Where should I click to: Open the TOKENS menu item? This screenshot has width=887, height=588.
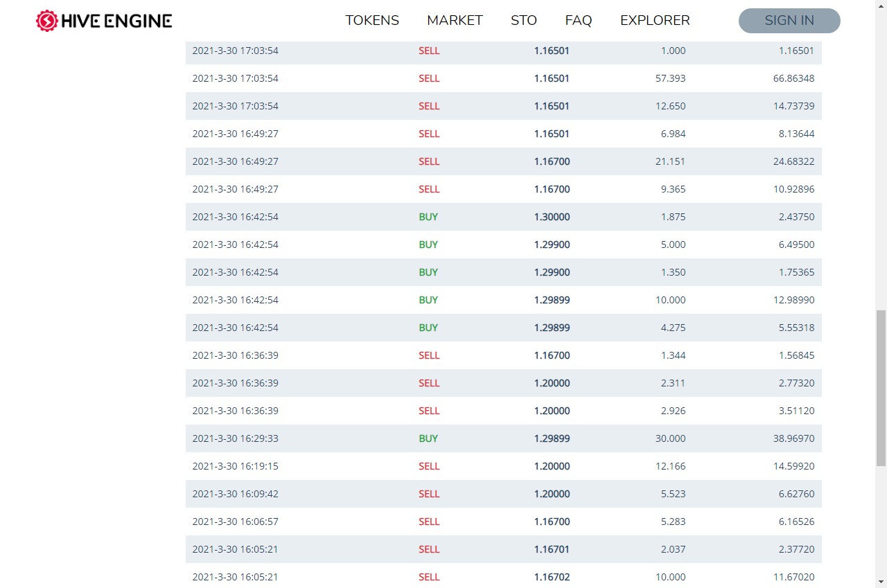point(372,21)
